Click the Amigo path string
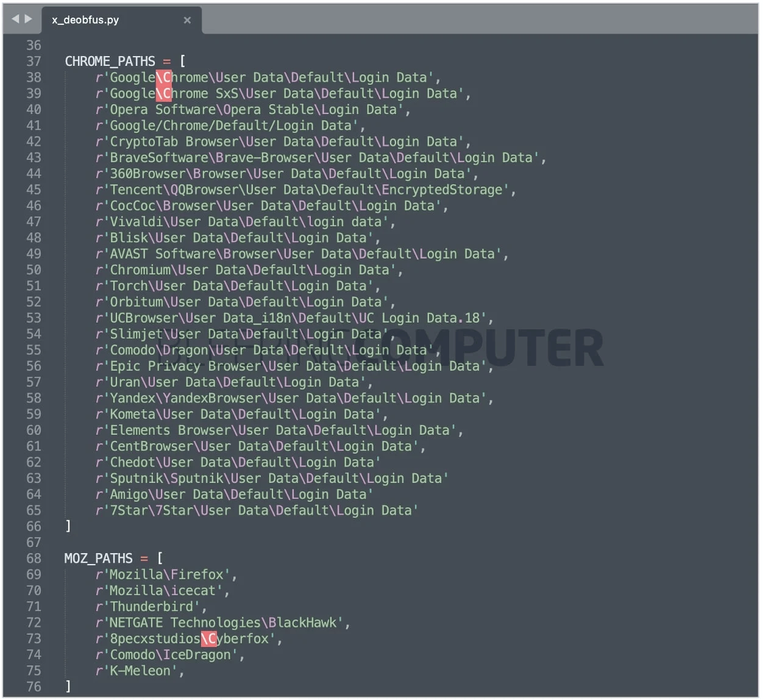Screen dimensions: 763x700 click(x=235, y=495)
